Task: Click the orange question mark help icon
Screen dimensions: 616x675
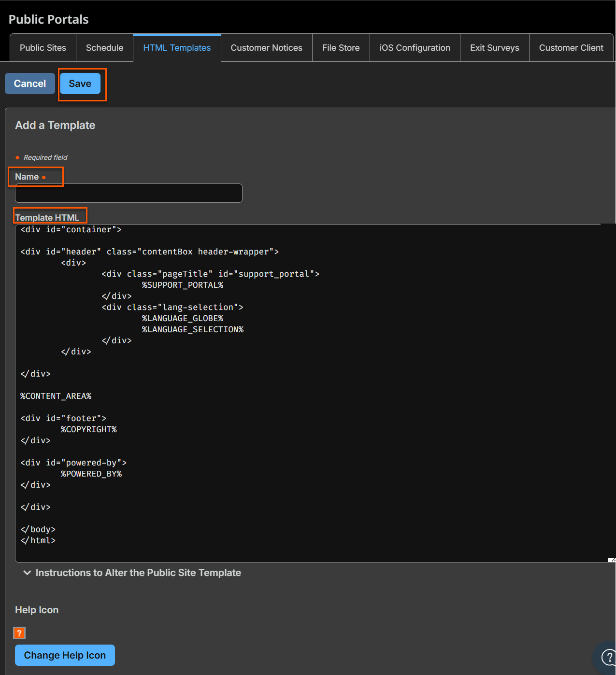Action: click(19, 633)
